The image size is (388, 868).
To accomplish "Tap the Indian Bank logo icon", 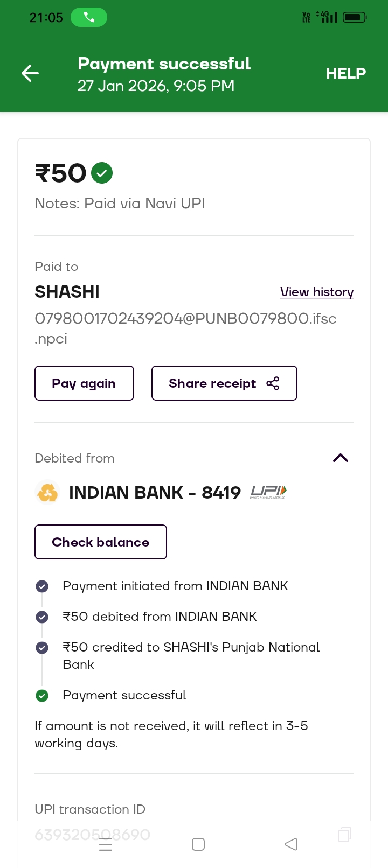I will [47, 492].
